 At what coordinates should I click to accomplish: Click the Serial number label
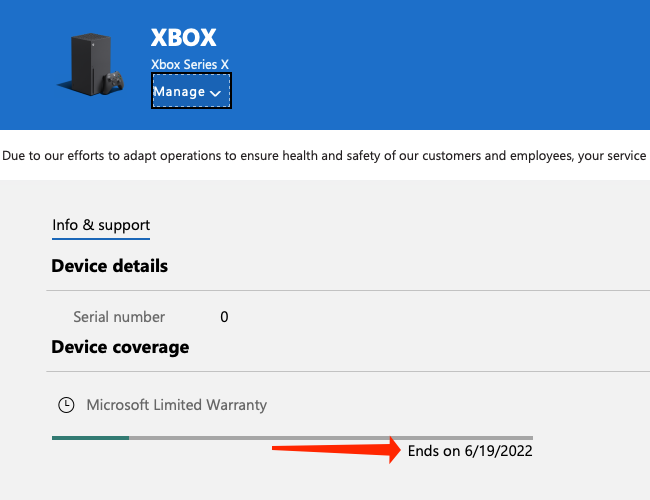pyautogui.click(x=119, y=317)
